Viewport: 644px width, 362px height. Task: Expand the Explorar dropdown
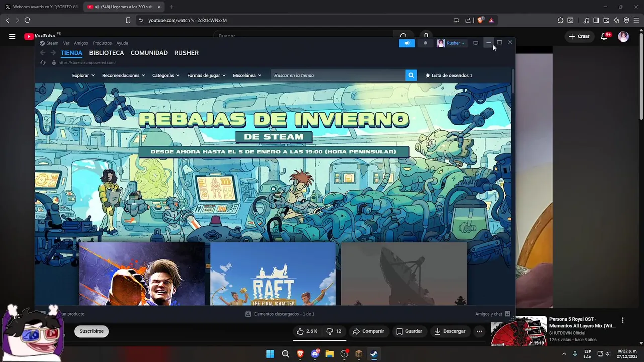pyautogui.click(x=83, y=75)
